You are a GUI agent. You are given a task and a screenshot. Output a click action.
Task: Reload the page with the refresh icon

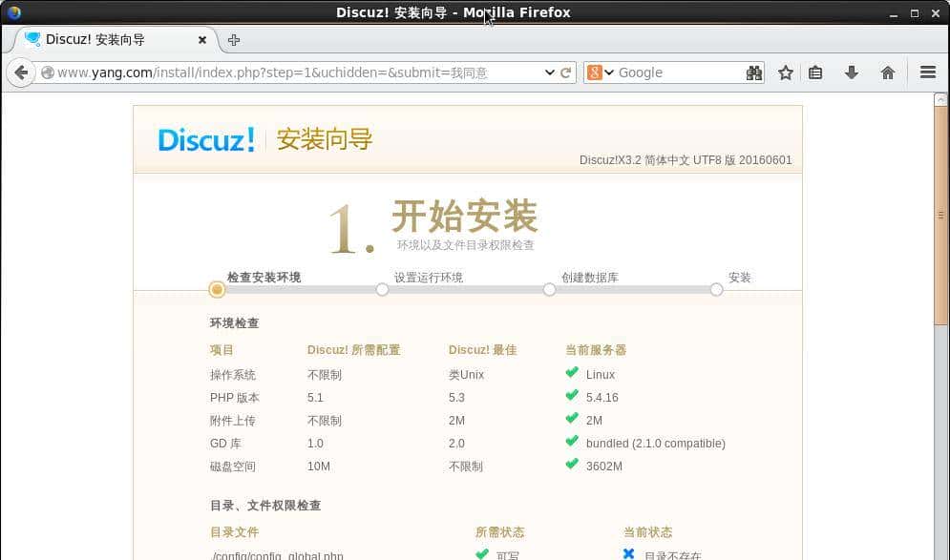point(566,73)
